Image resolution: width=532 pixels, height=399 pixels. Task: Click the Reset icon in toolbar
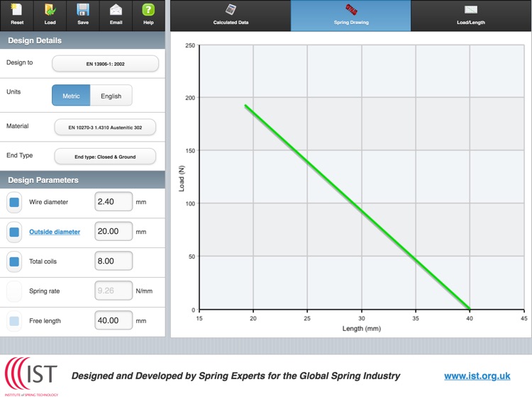(x=17, y=11)
